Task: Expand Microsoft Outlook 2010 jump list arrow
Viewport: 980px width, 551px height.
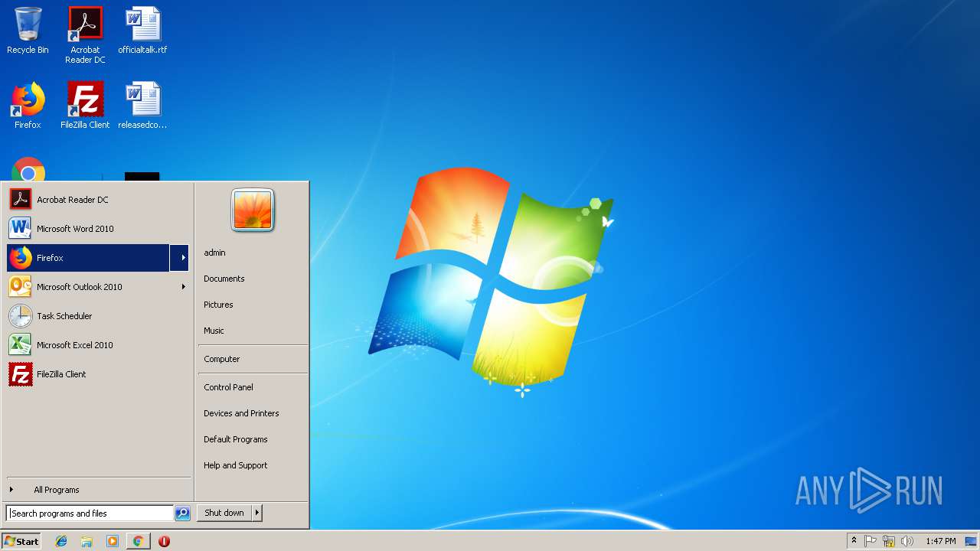Action: click(183, 287)
